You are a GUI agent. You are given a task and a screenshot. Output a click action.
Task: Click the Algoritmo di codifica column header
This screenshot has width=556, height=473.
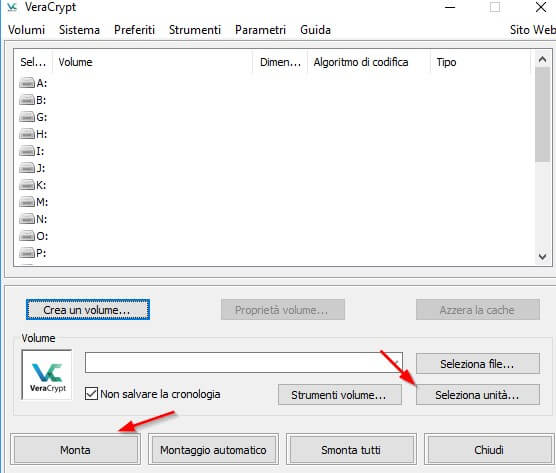point(369,62)
